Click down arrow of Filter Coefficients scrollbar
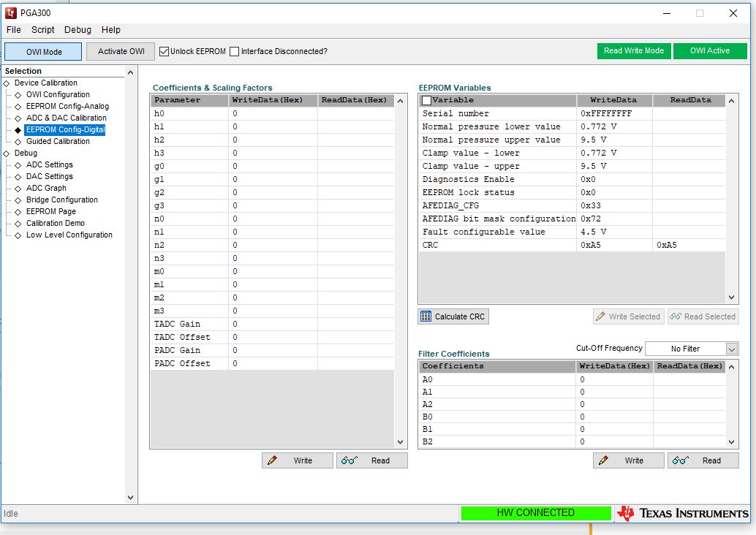This screenshot has width=756, height=535. point(731,442)
